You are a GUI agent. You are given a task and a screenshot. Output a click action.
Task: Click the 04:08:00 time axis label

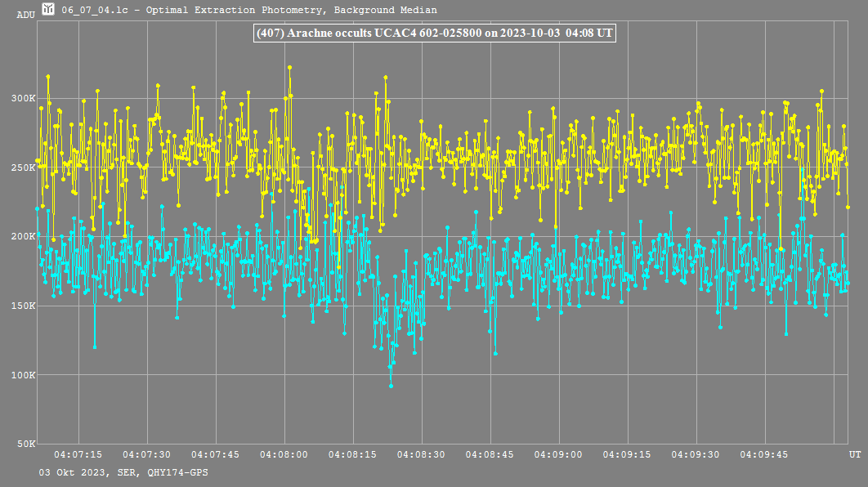284,454
